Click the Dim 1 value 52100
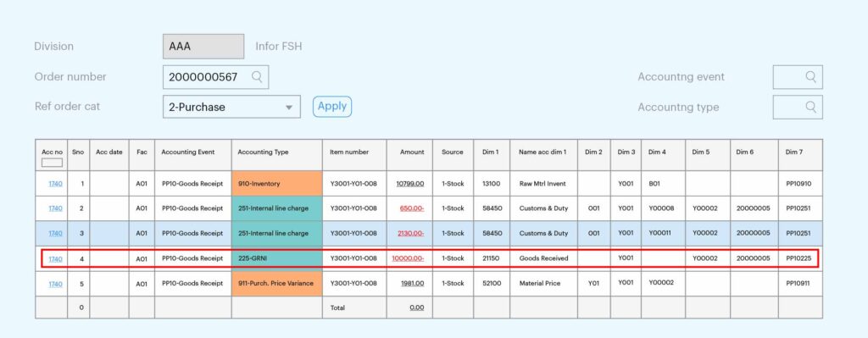This screenshot has height=338, width=868. coord(492,283)
